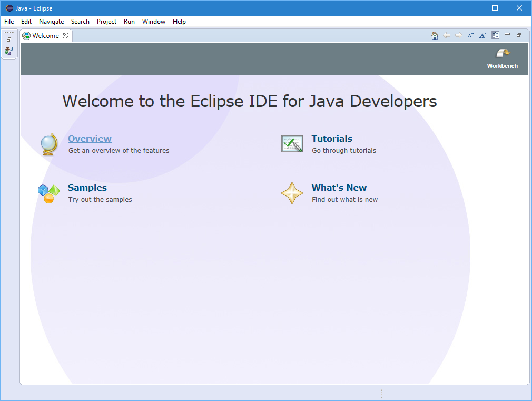Click the Eclipse logo in title bar
The height and width of the screenshot is (401, 532).
9,8
